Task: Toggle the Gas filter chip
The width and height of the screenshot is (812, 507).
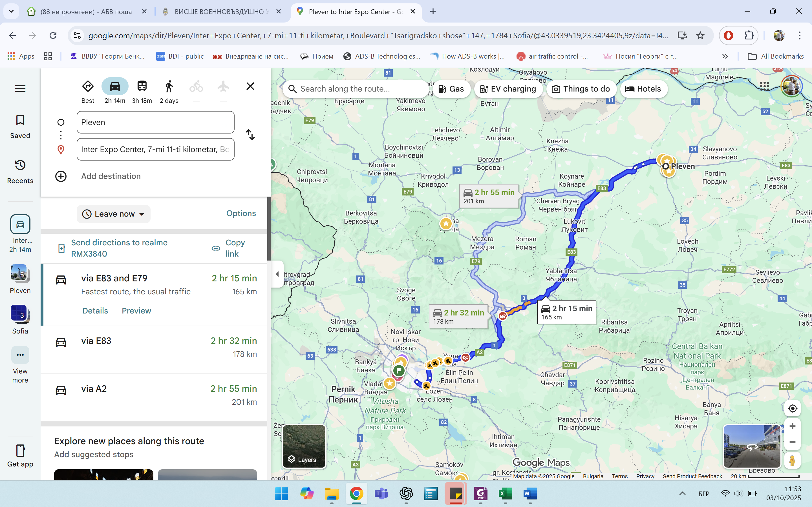Action: click(x=451, y=89)
